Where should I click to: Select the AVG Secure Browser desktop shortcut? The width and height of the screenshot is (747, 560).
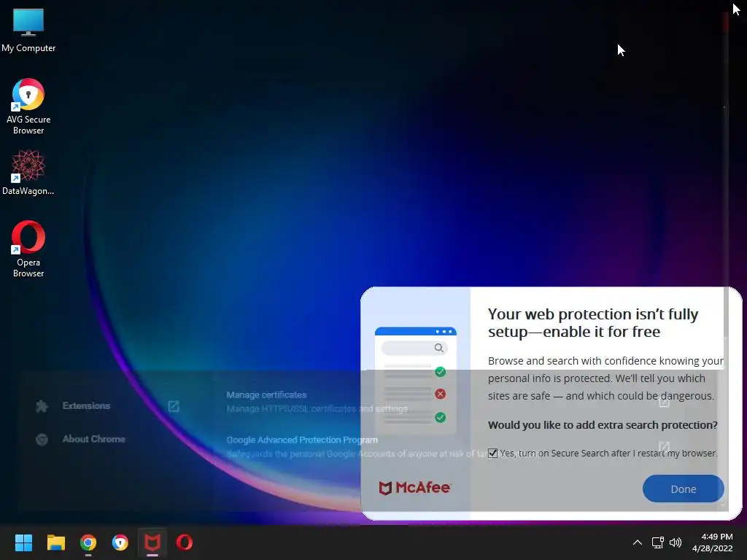28,106
